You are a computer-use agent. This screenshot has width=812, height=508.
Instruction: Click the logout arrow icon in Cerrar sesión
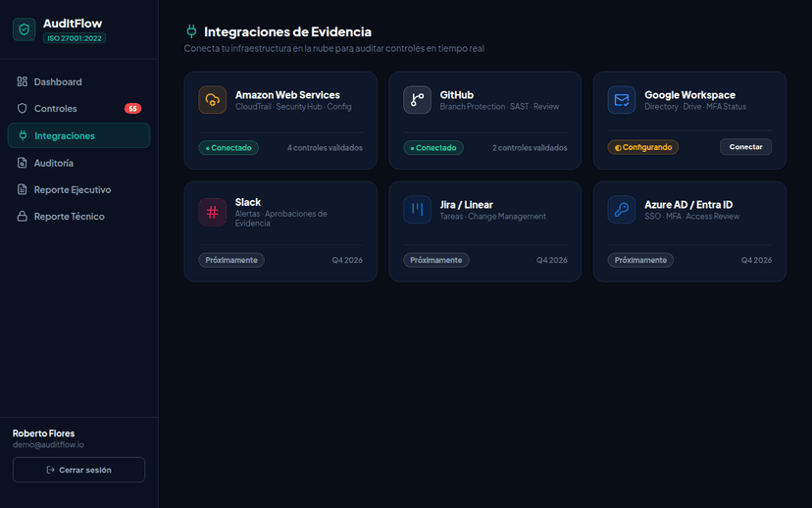pos(50,470)
